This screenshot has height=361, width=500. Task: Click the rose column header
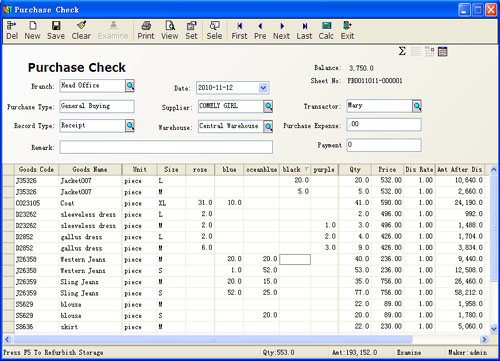click(200, 169)
